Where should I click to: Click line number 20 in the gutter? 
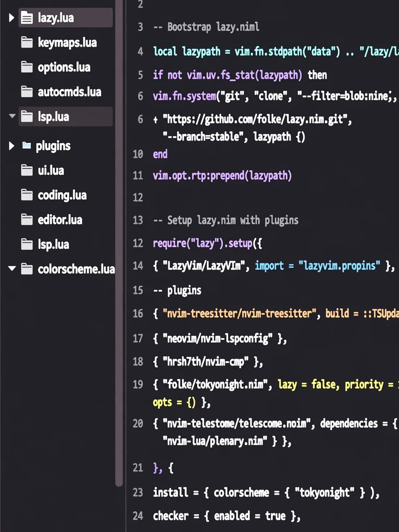138,424
